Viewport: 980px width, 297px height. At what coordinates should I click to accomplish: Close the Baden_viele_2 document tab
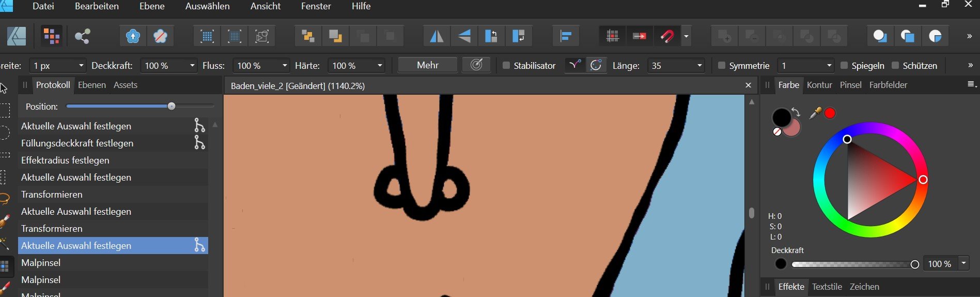pyautogui.click(x=748, y=85)
